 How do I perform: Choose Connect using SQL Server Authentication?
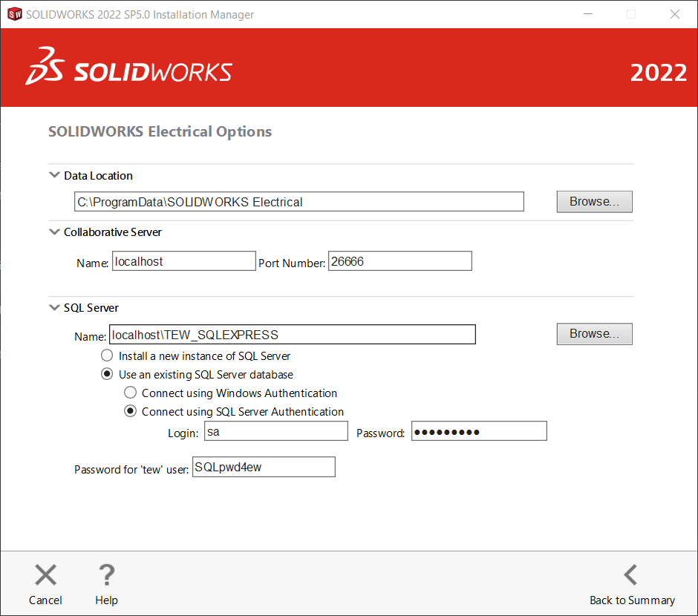coord(130,411)
